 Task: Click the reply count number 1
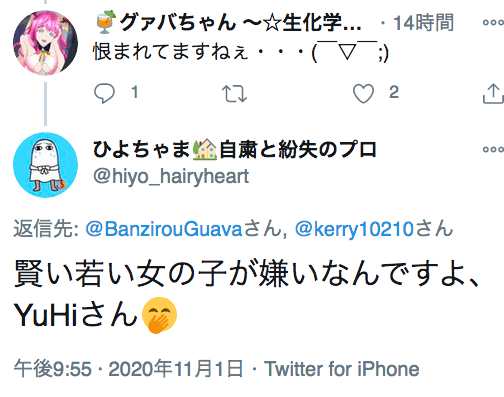click(x=135, y=92)
